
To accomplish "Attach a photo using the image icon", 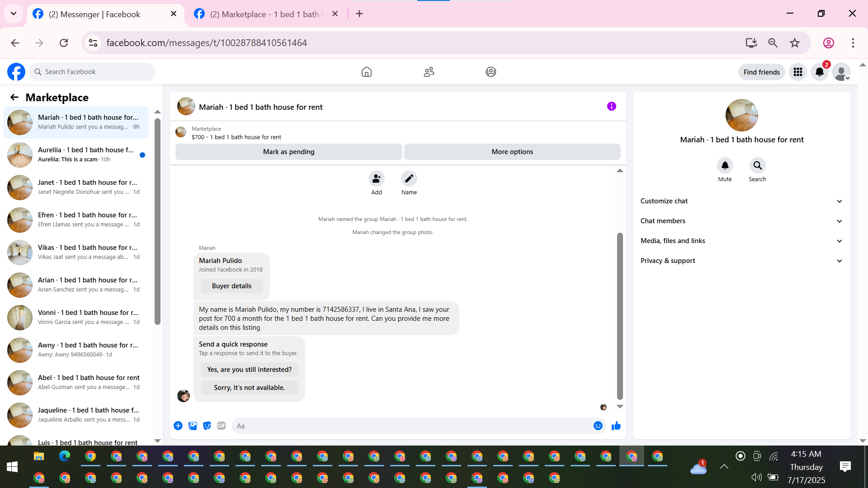I will pyautogui.click(x=193, y=426).
